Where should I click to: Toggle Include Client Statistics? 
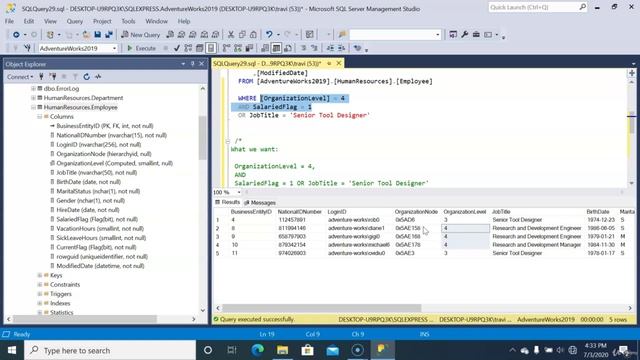click(x=249, y=48)
